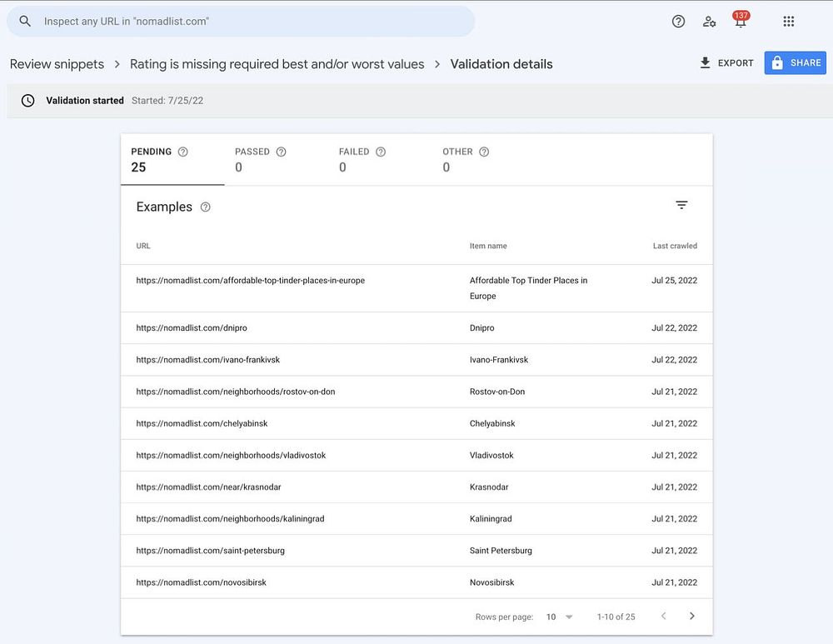Filter the Examples table rows

click(681, 205)
